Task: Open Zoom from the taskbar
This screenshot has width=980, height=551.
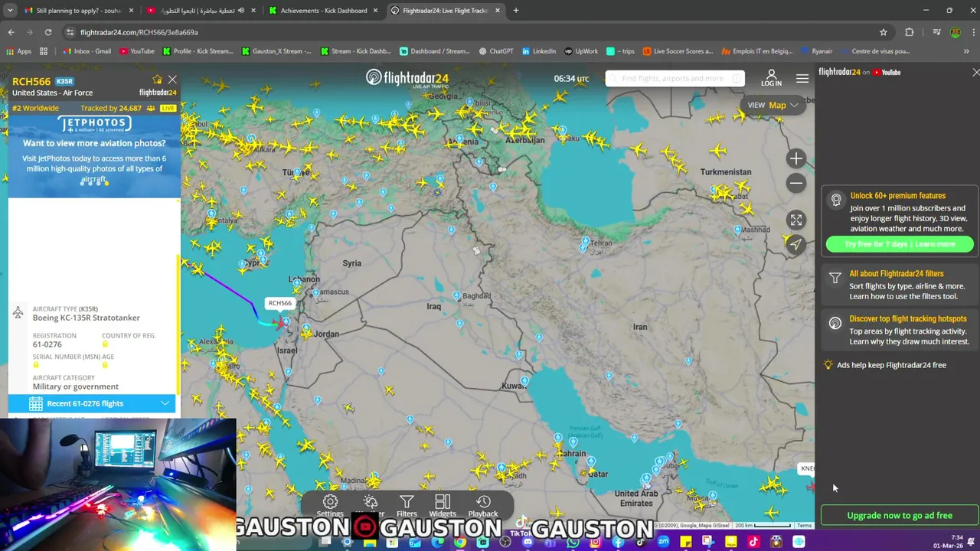Action: click(x=663, y=542)
